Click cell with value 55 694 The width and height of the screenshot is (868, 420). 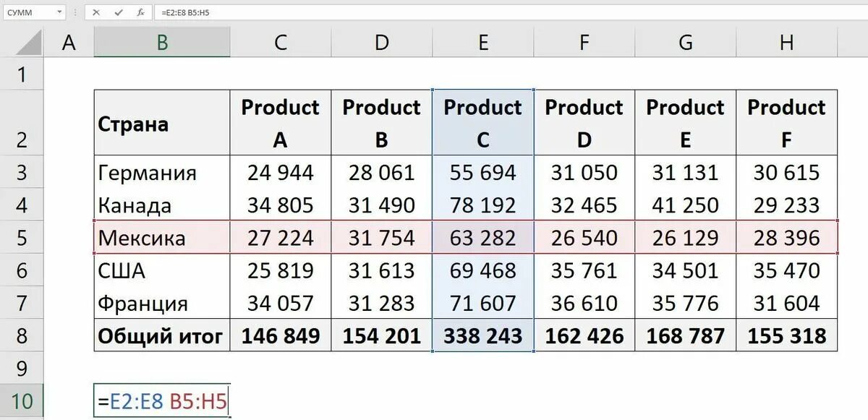point(483,172)
